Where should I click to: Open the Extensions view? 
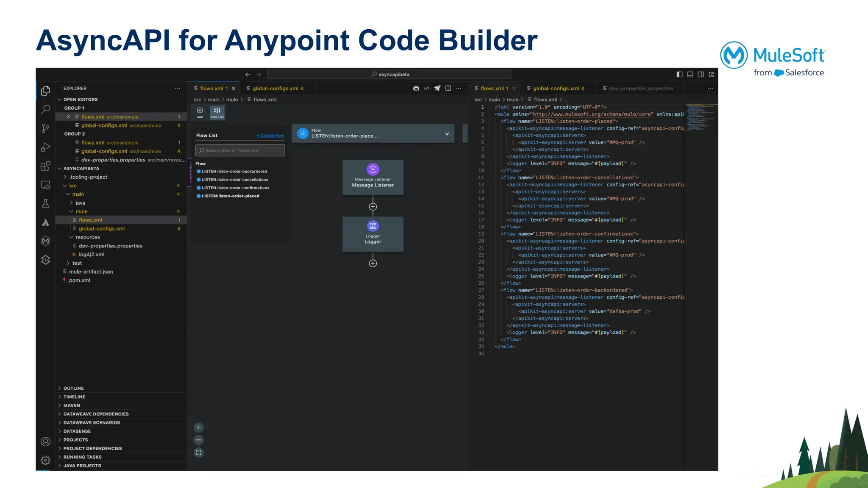tap(45, 166)
